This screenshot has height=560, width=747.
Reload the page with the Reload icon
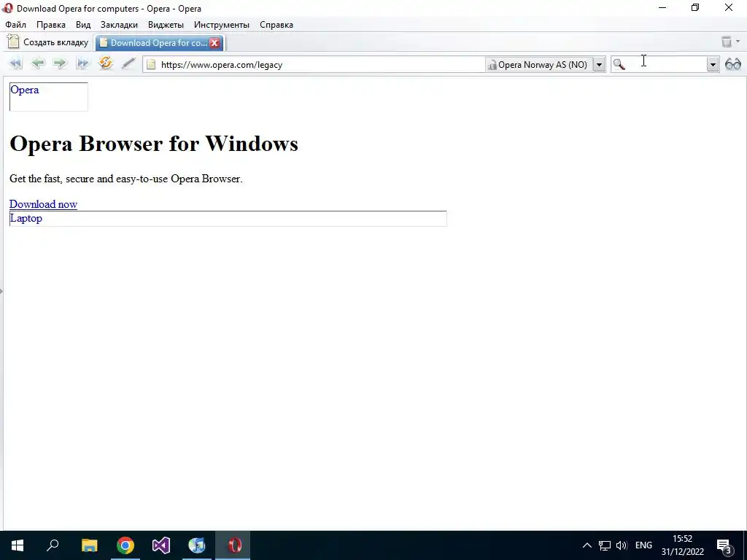coord(105,63)
